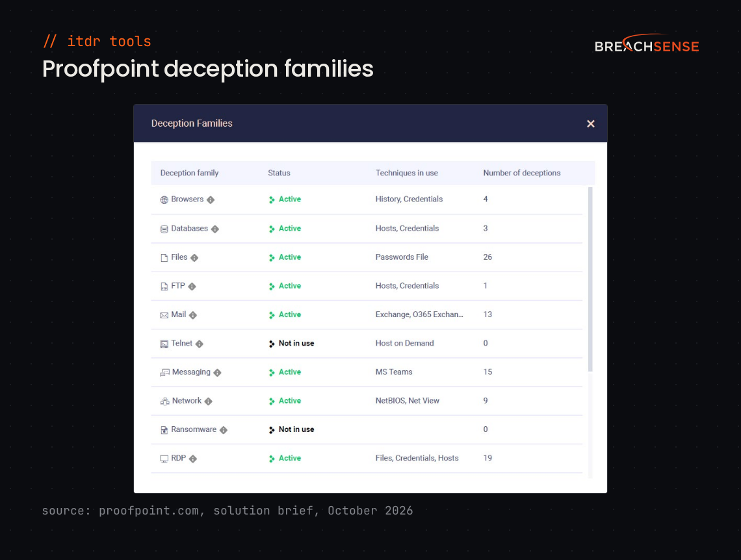
Task: Open the info diamond next to Databases
Action: (x=215, y=229)
